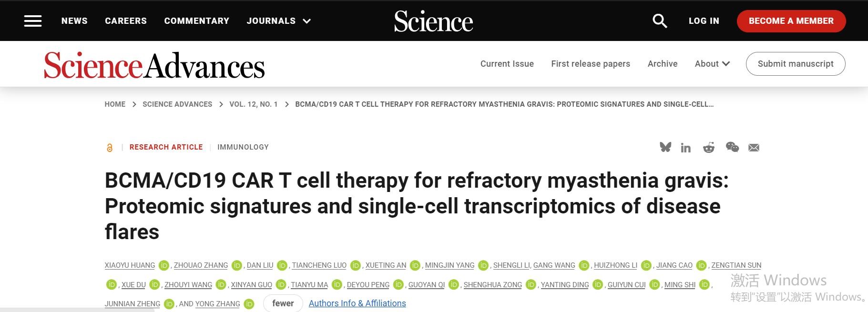
Task: Go to Current Issue tab
Action: (x=507, y=64)
